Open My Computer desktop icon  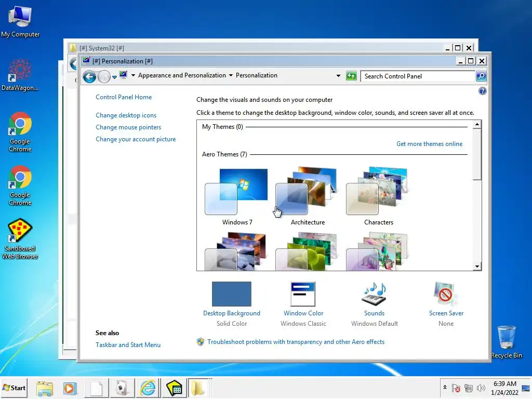pos(20,22)
